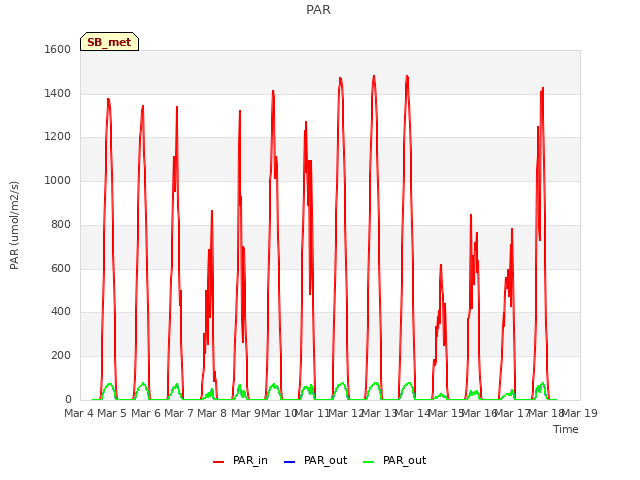
Task: Click the Mar 16 x-axis tick label
Action: pyautogui.click(x=480, y=413)
